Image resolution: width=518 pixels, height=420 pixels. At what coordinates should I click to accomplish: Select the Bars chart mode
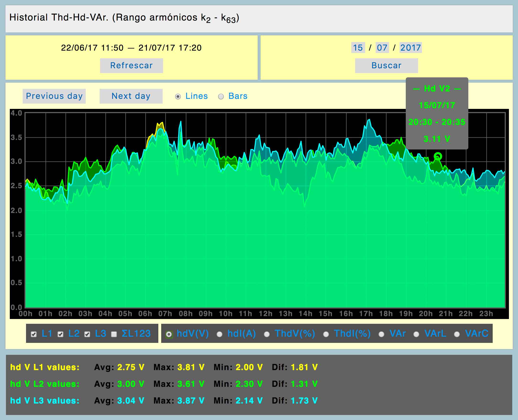click(221, 96)
